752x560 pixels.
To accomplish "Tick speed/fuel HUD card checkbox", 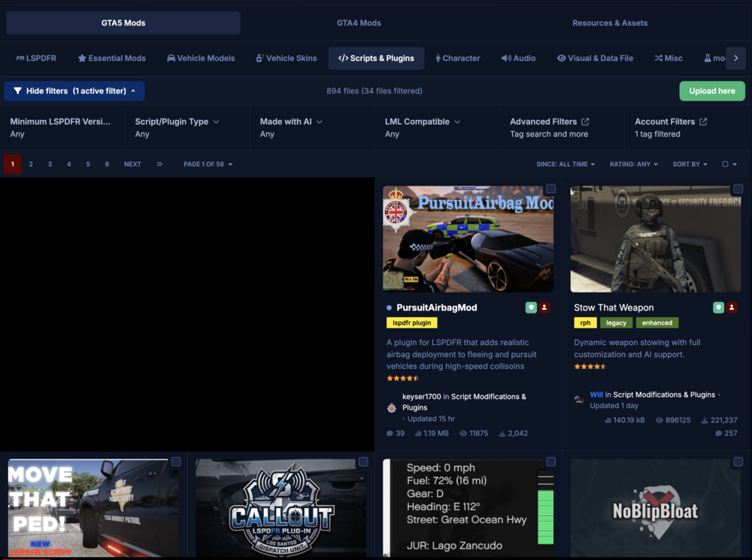I will [550, 462].
